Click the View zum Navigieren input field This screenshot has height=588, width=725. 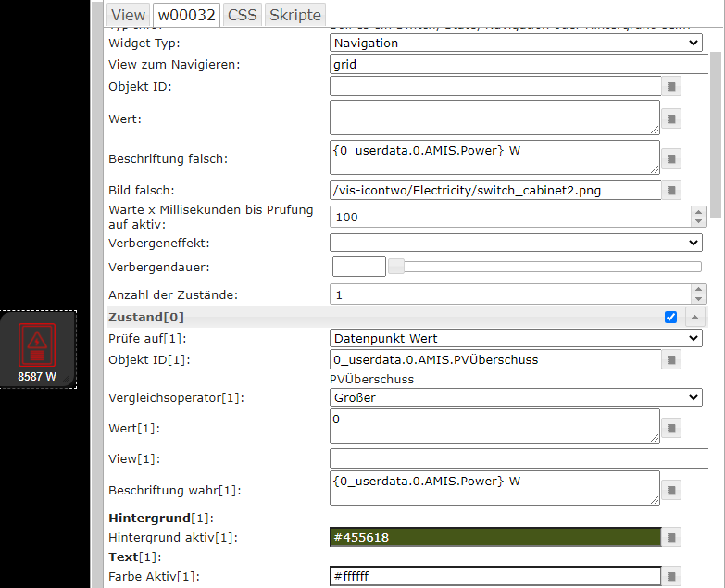(516, 65)
